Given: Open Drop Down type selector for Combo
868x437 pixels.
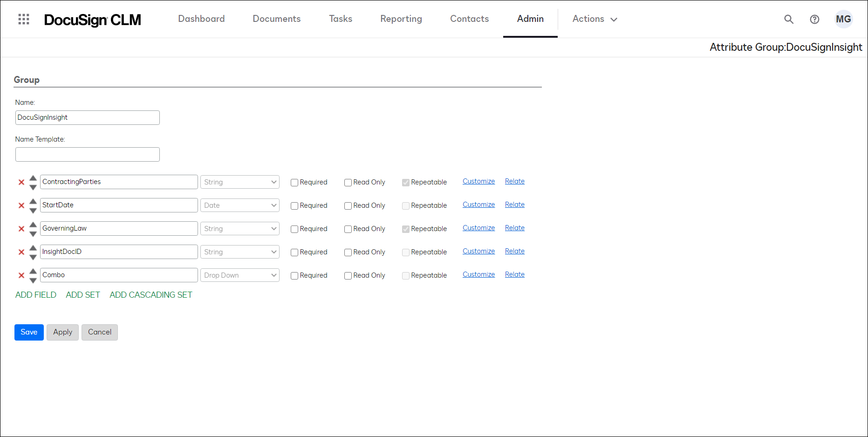Looking at the screenshot, I should pos(240,275).
